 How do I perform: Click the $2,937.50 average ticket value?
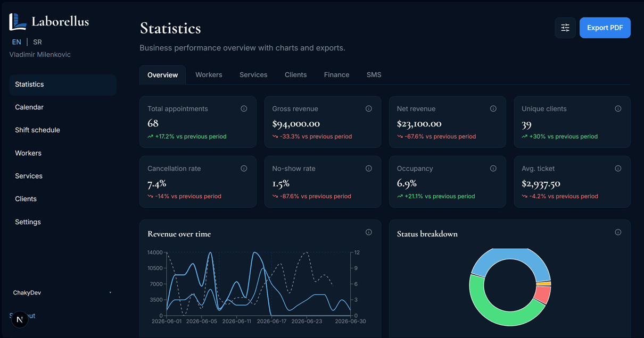[541, 184]
